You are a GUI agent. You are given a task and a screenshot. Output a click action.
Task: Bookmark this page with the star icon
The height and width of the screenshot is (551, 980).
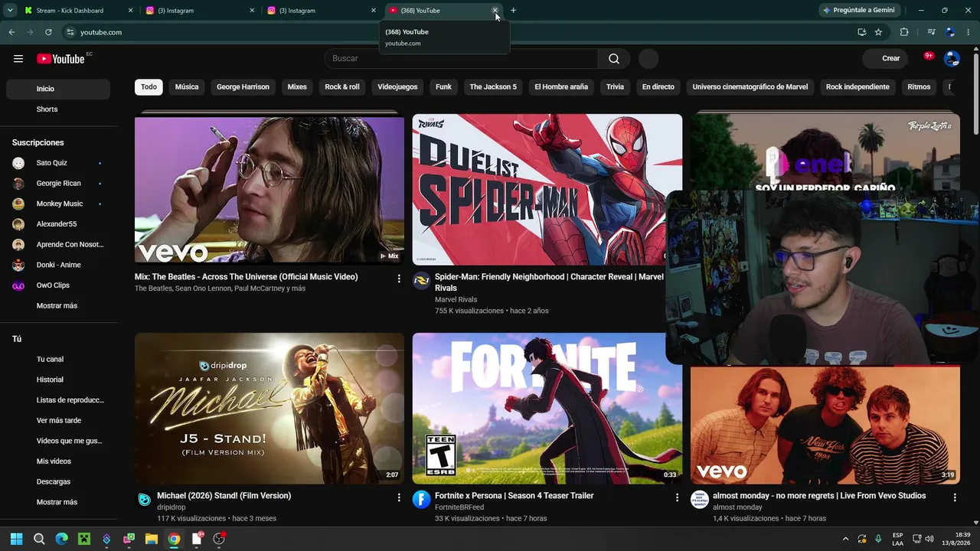pos(878,32)
